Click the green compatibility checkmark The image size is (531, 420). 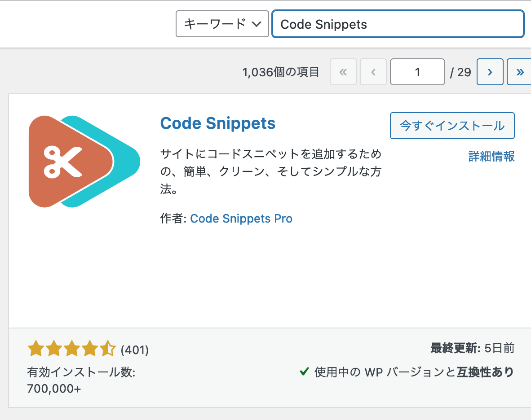304,372
